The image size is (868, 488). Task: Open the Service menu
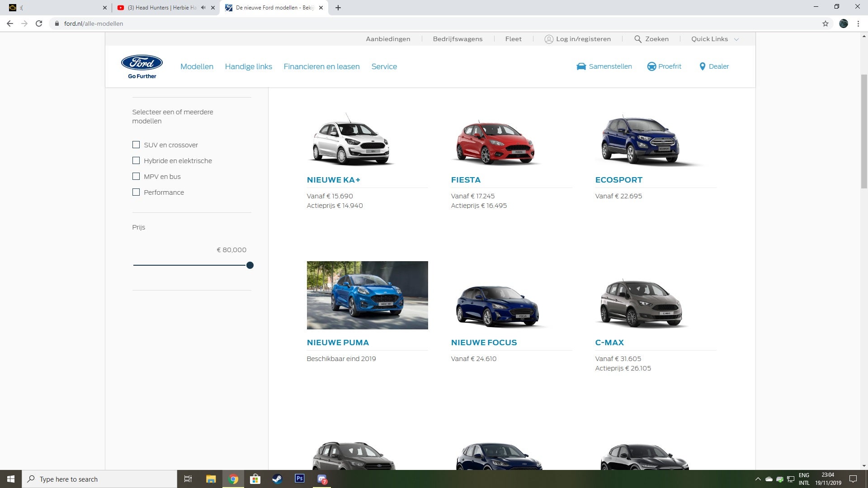384,66
